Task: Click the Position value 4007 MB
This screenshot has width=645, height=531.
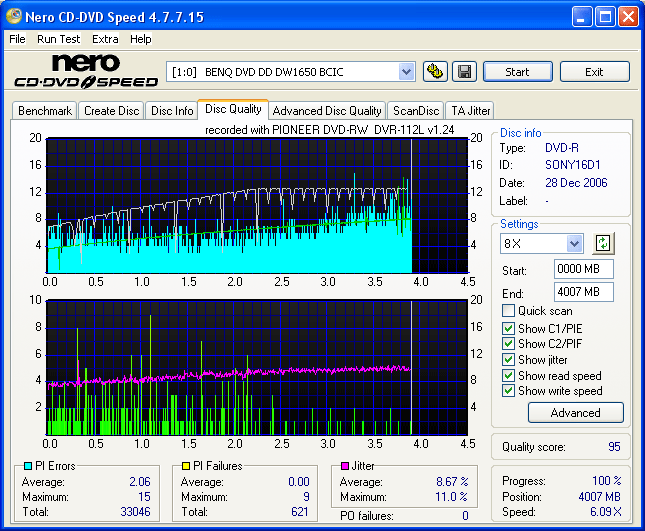Action: pos(599,497)
